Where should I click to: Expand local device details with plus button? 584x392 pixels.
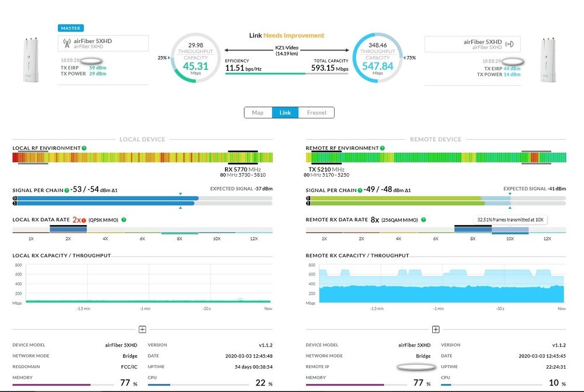tap(142, 330)
